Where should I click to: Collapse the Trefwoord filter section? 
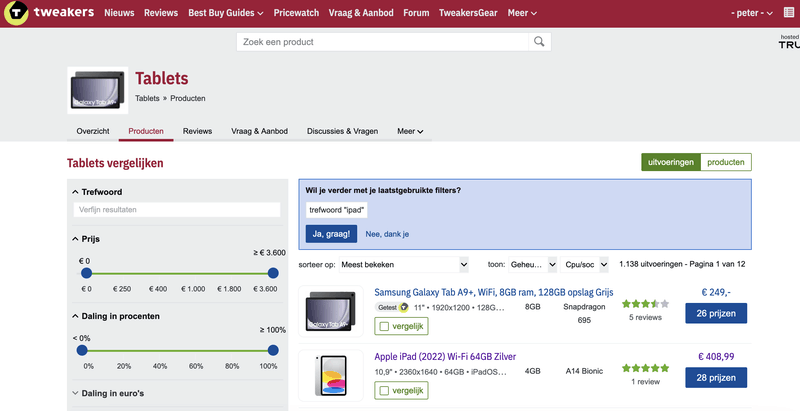pyautogui.click(x=97, y=192)
